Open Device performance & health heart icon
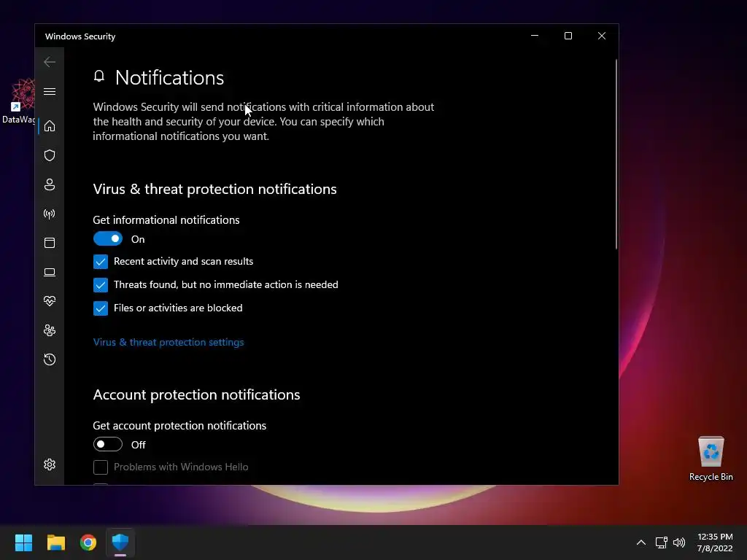Image resolution: width=747 pixels, height=560 pixels. tap(50, 301)
